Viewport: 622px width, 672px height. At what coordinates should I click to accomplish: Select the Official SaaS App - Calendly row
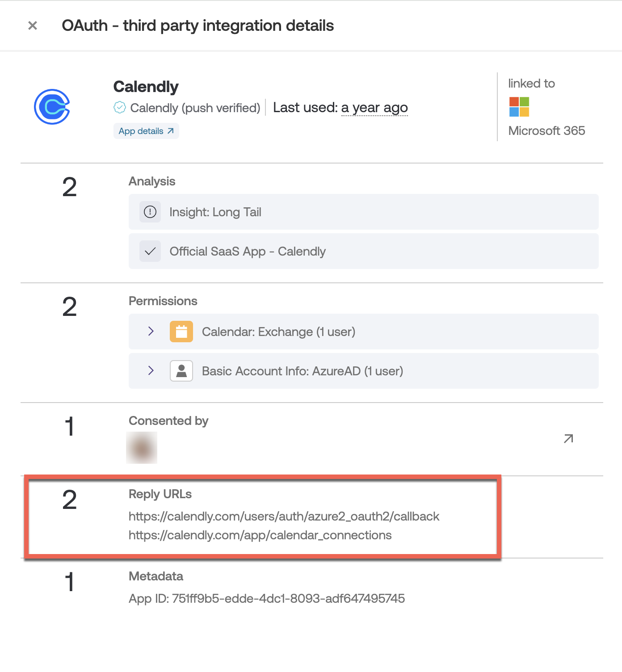click(363, 251)
